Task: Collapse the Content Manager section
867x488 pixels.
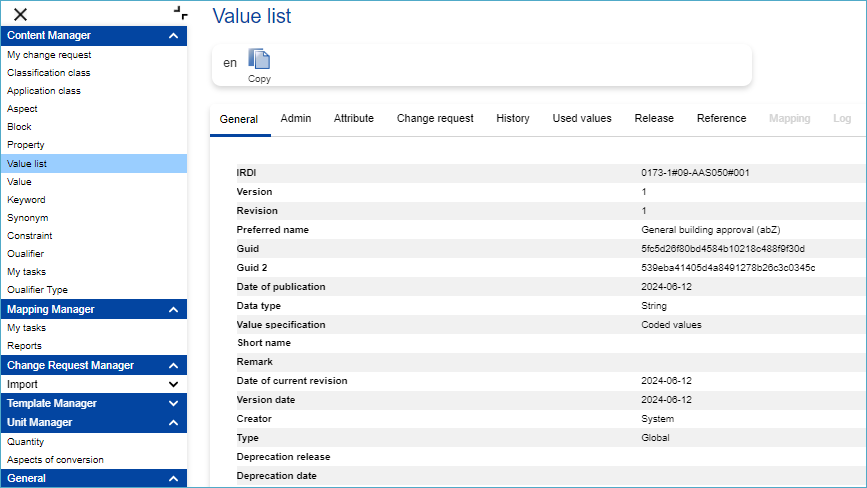Action: pos(173,36)
